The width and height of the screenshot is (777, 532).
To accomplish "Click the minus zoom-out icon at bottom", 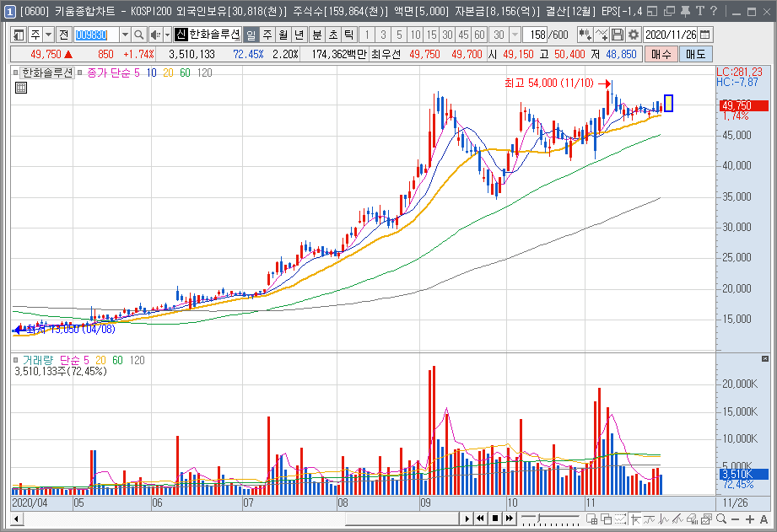I will 736,519.
